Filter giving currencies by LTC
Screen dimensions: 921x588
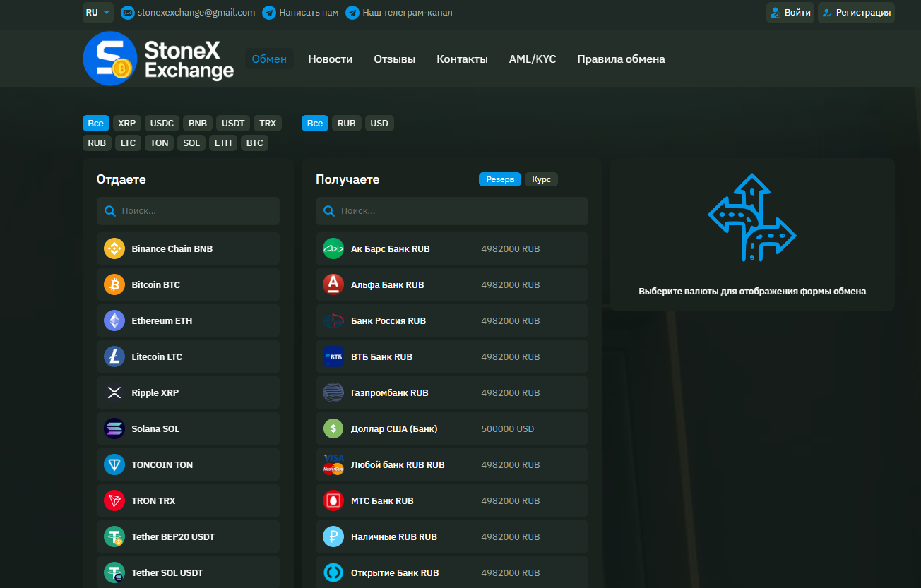(x=128, y=143)
